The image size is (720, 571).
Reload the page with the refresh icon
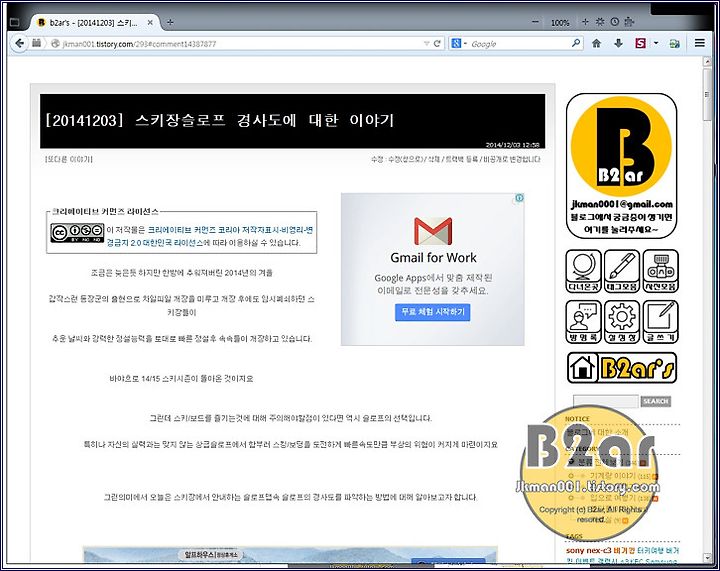click(x=437, y=44)
